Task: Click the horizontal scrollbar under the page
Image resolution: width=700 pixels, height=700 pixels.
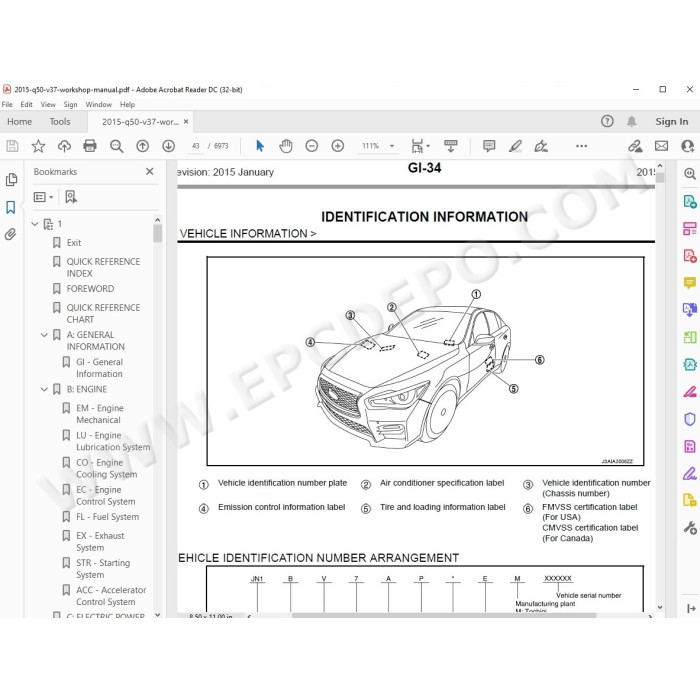Action: click(444, 616)
